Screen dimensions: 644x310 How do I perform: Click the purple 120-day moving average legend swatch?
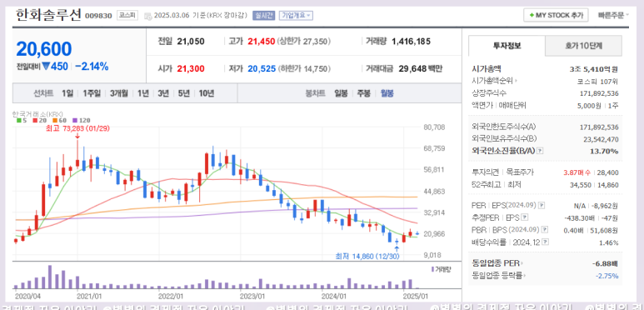click(75, 120)
